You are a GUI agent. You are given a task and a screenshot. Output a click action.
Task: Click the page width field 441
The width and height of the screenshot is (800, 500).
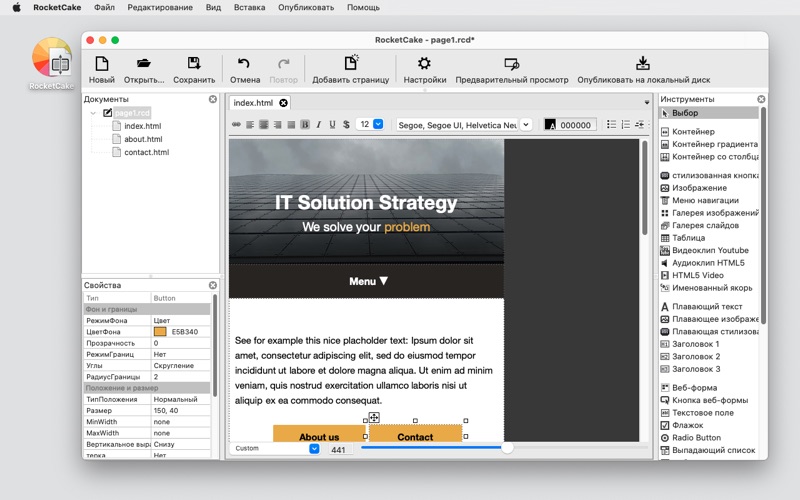[x=339, y=449]
